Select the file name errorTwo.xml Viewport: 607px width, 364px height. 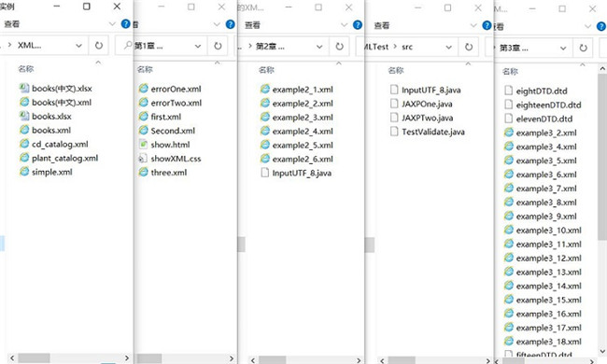coord(176,103)
